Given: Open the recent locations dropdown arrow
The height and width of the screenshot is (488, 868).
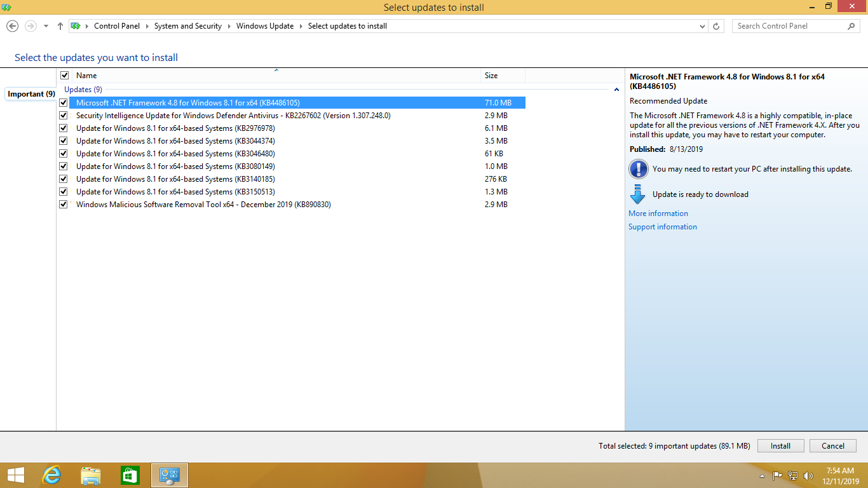Looking at the screenshot, I should [46, 26].
